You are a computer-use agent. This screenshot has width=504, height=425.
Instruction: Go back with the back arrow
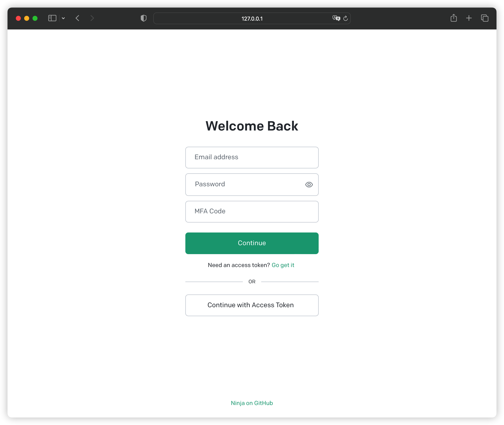point(77,18)
